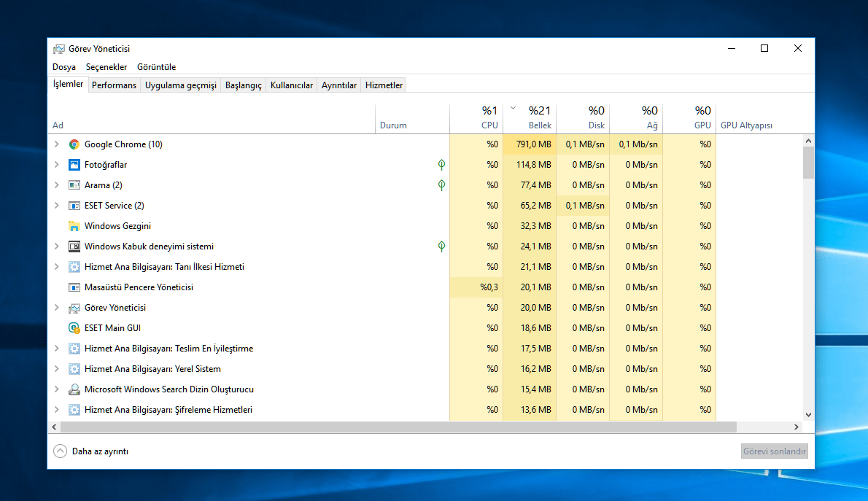Viewport: 868px width, 501px height.
Task: Click the Masaüstü Pencere Yöneticisi icon
Action: 74,287
